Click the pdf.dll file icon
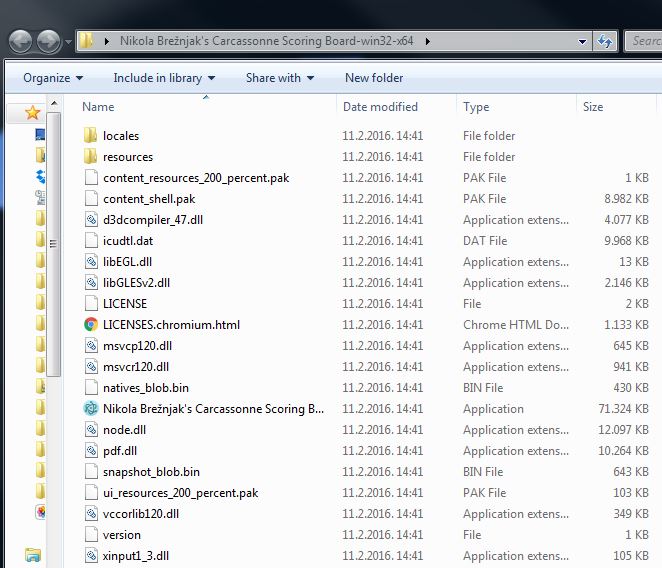 tap(91, 451)
